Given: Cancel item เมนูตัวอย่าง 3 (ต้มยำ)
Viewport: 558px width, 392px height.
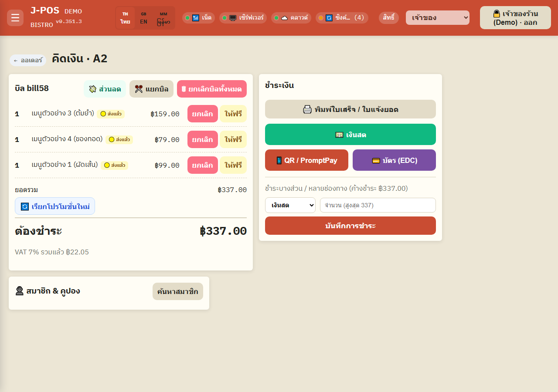Looking at the screenshot, I should (203, 114).
